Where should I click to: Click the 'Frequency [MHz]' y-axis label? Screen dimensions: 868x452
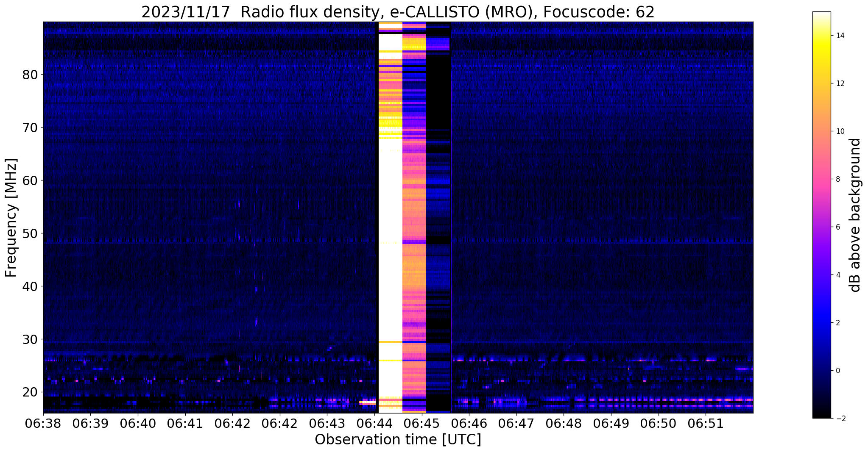point(11,218)
